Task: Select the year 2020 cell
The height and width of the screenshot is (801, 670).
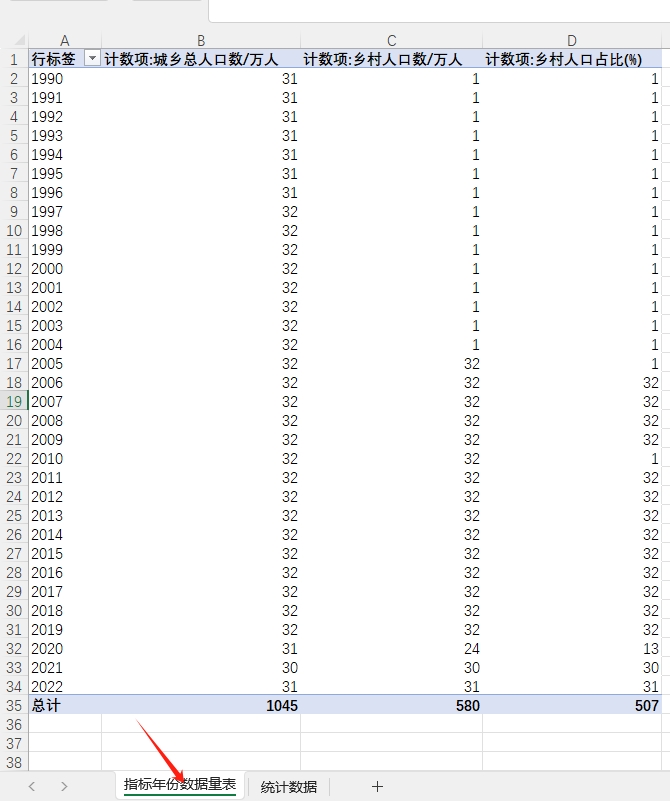Action: [x=65, y=649]
